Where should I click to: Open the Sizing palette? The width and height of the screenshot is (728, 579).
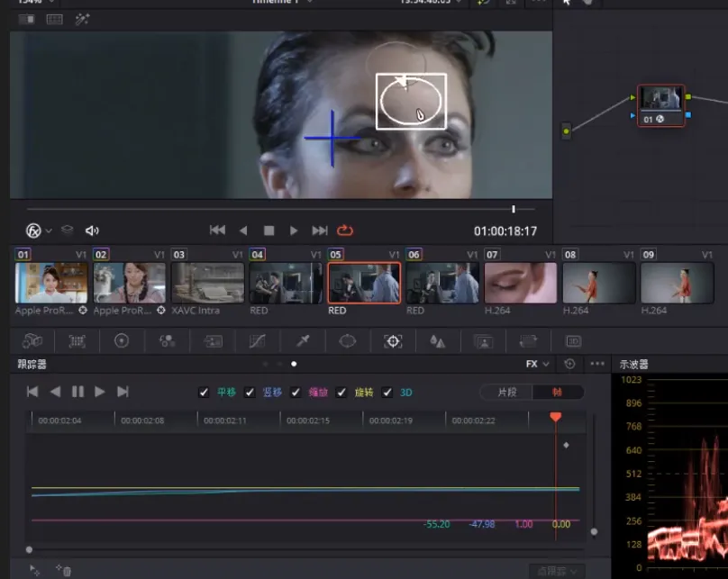click(x=528, y=341)
